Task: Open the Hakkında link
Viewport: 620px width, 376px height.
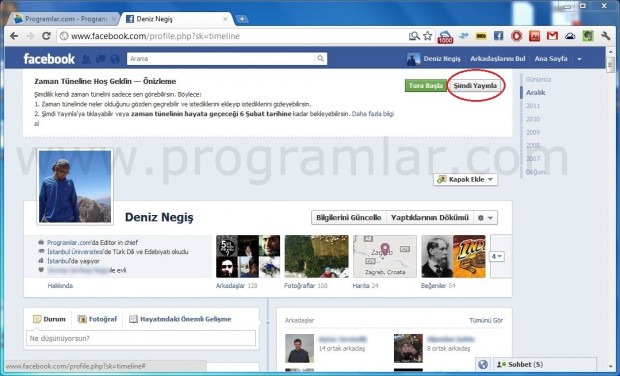Action: (x=60, y=285)
